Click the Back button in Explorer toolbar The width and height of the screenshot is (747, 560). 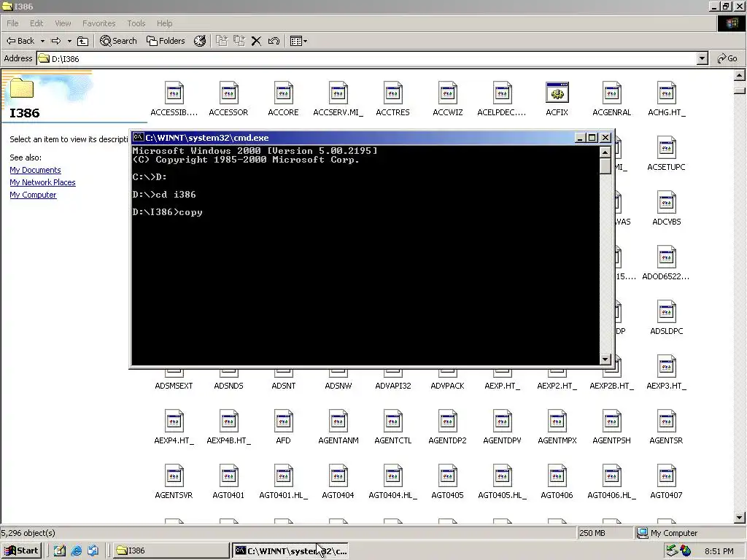[20, 41]
